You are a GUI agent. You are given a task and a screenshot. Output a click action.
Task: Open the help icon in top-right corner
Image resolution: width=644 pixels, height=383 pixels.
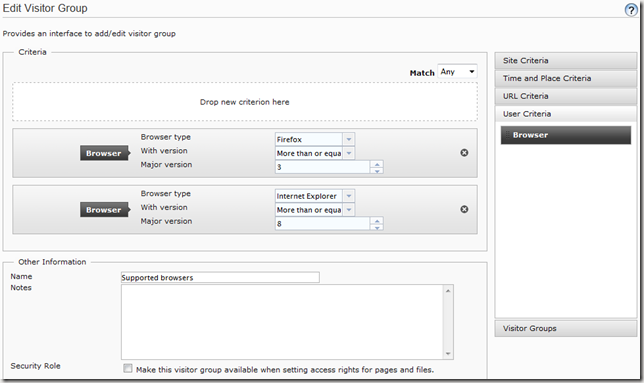[631, 10]
